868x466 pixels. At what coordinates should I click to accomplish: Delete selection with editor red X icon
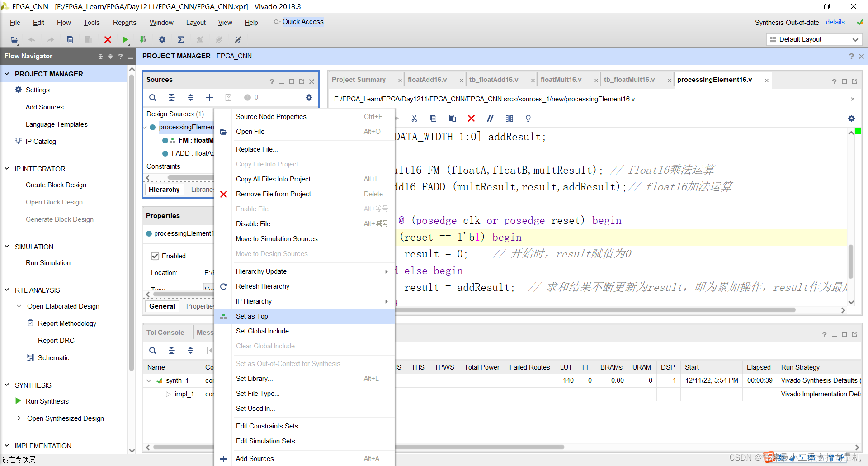[x=471, y=119]
